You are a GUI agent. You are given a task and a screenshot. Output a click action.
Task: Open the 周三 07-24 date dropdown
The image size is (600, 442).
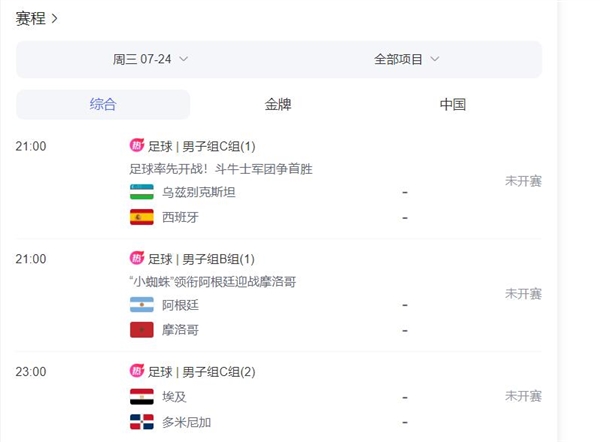coord(150,59)
